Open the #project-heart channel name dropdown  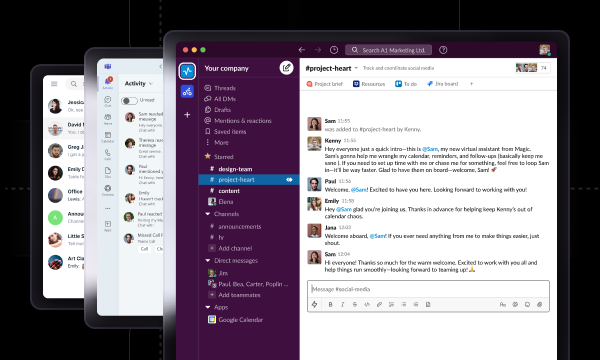[356, 68]
